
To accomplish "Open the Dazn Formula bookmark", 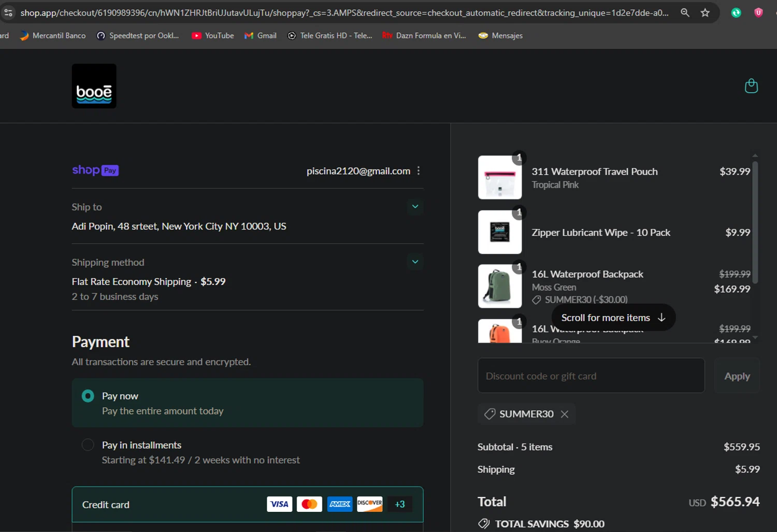I will coord(424,35).
